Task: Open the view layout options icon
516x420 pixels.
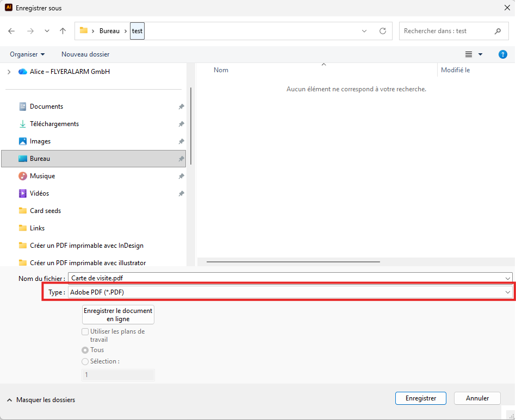Action: click(469, 54)
